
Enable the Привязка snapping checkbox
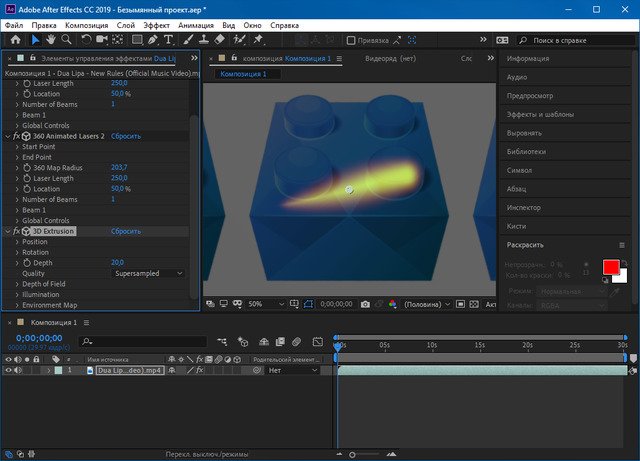click(x=351, y=41)
